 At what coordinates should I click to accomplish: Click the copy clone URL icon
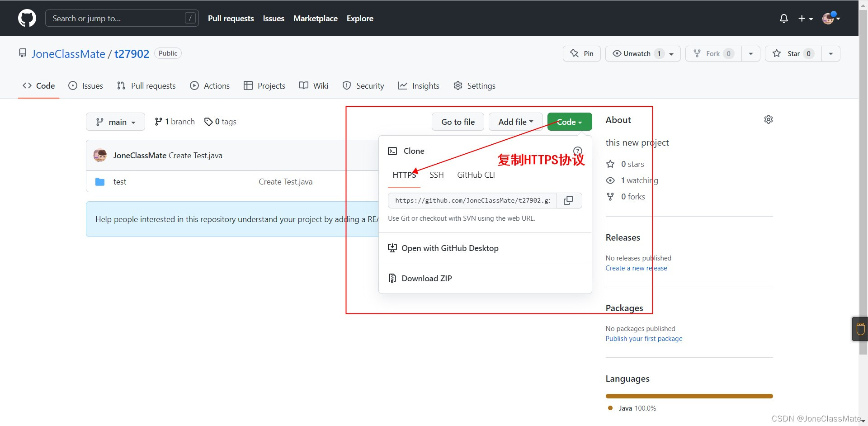(x=569, y=200)
